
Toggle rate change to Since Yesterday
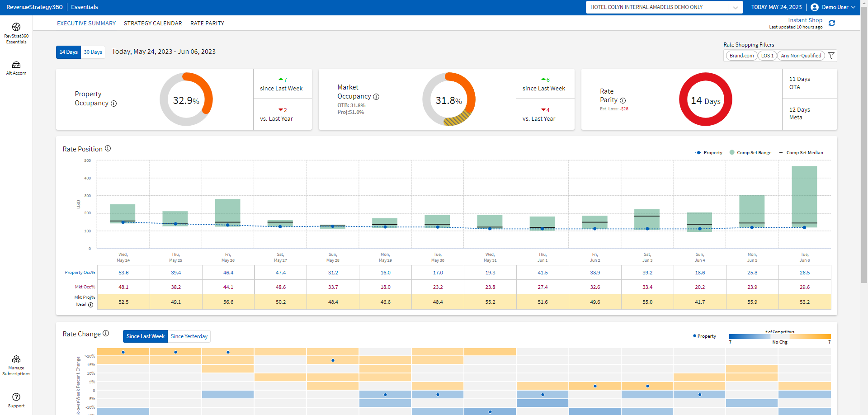point(189,336)
